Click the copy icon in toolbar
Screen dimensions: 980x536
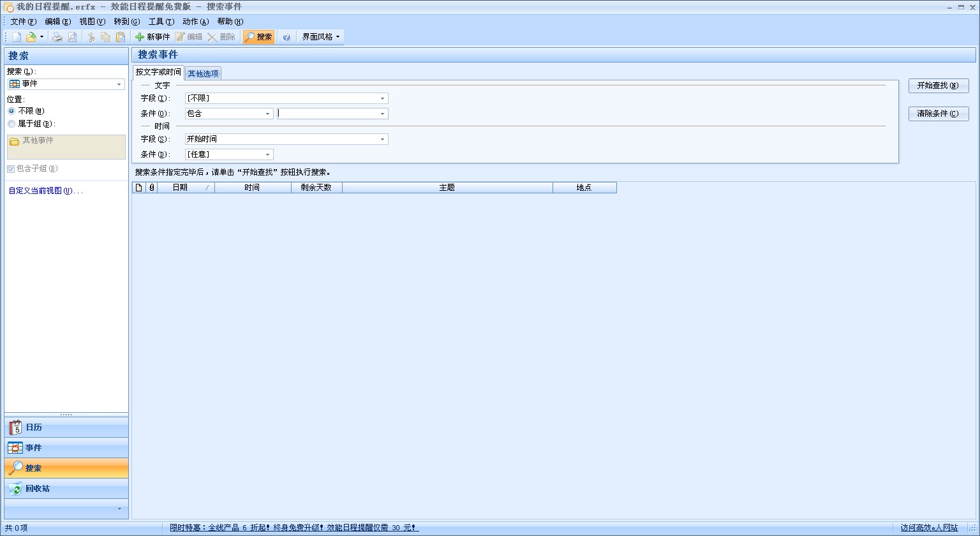click(x=105, y=37)
